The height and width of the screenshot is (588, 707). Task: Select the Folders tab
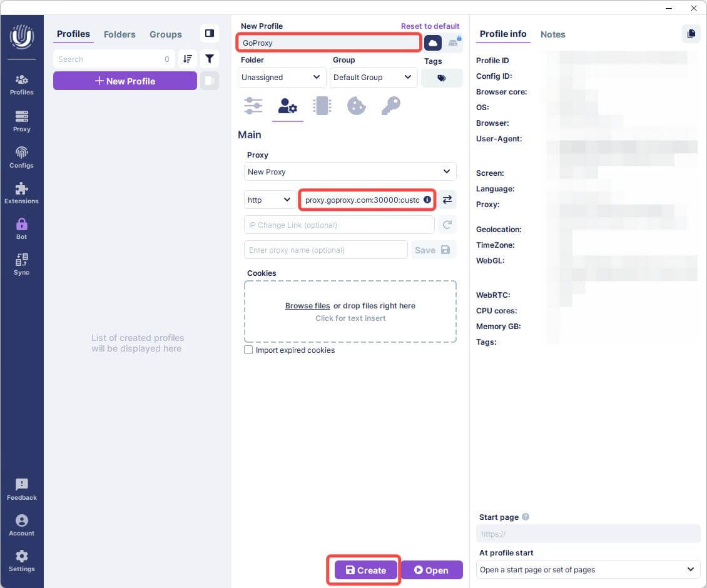[120, 34]
